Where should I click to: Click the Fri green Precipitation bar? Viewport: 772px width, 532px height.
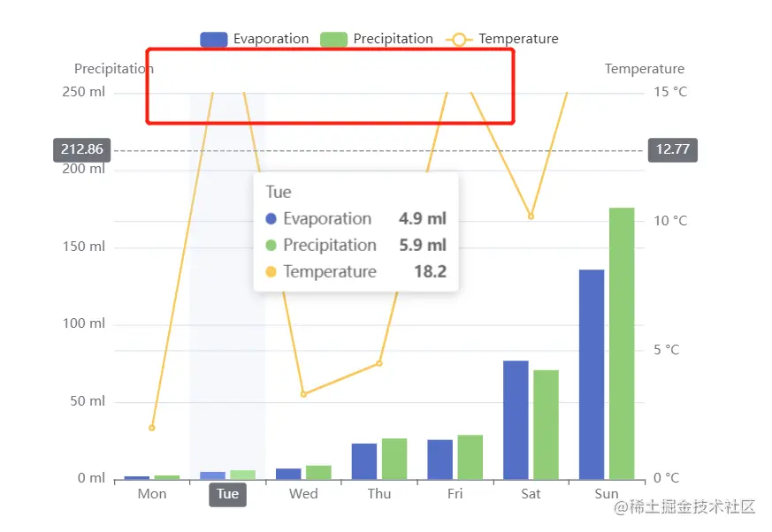point(470,457)
